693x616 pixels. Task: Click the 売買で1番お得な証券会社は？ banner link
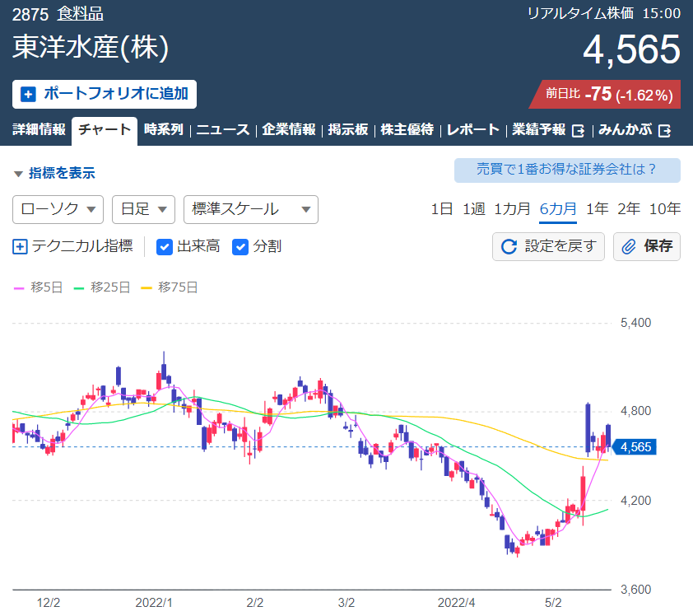(567, 170)
